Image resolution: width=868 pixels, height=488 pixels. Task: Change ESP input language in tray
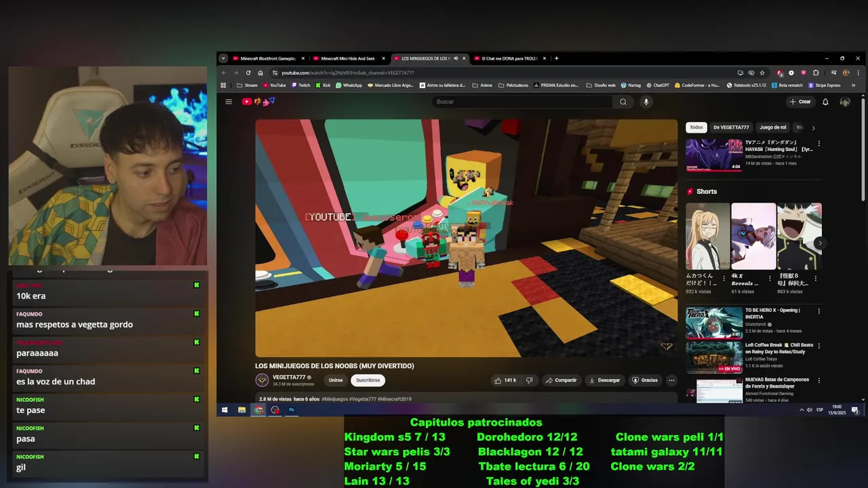click(x=819, y=410)
